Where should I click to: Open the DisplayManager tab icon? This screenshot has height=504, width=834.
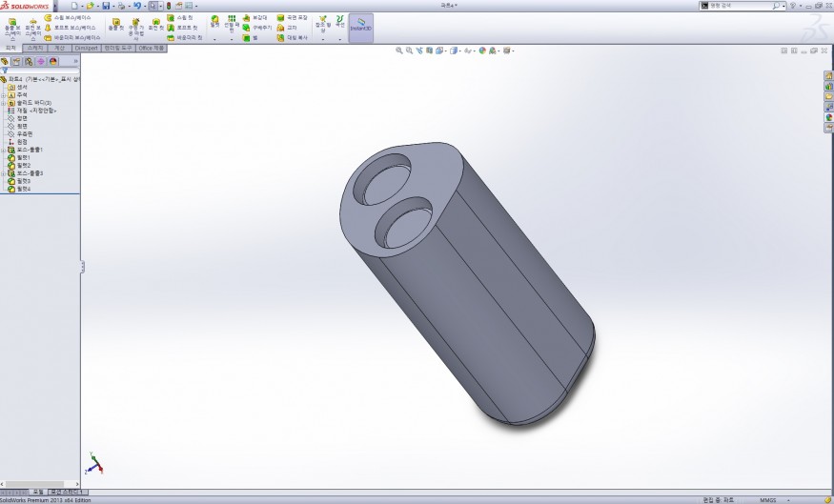click(53, 61)
